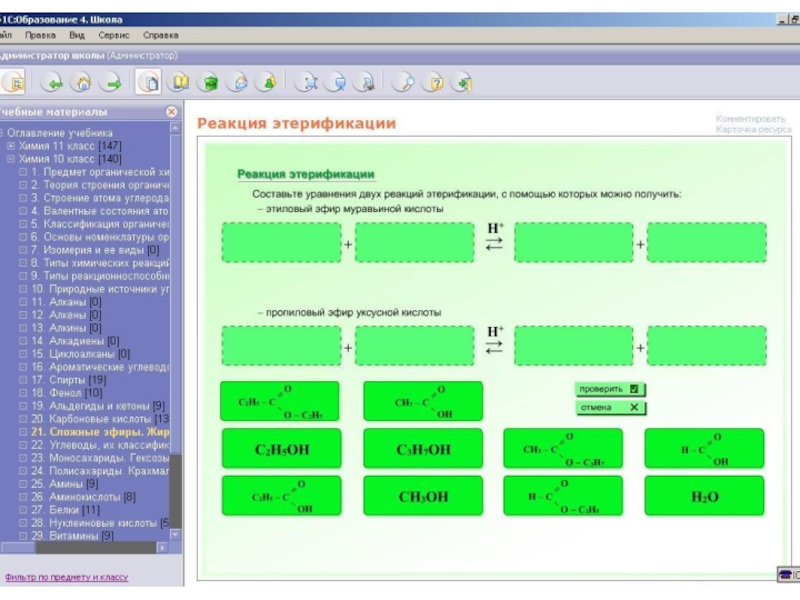Expand the 17. Спирты chapter box
This screenshot has height=600, width=800.
23,380
